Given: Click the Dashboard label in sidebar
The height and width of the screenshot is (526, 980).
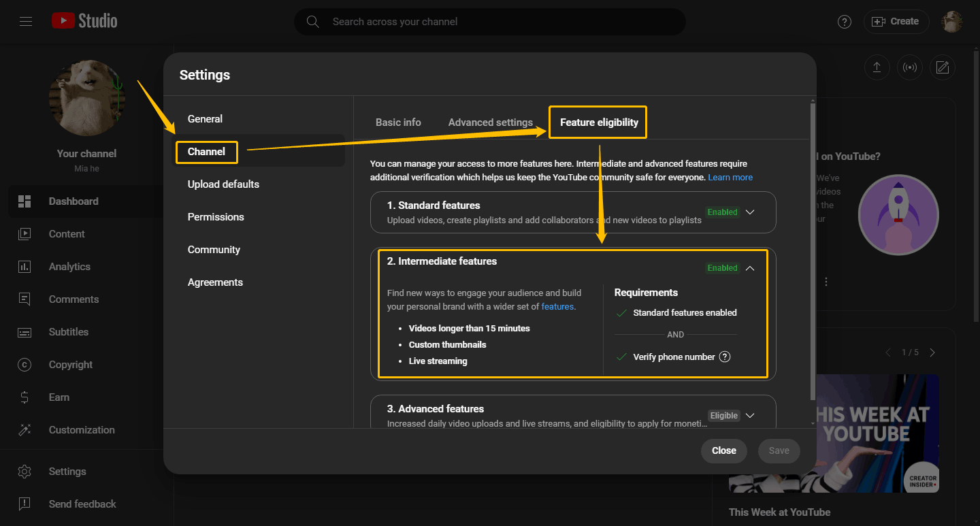Looking at the screenshot, I should coord(73,201).
